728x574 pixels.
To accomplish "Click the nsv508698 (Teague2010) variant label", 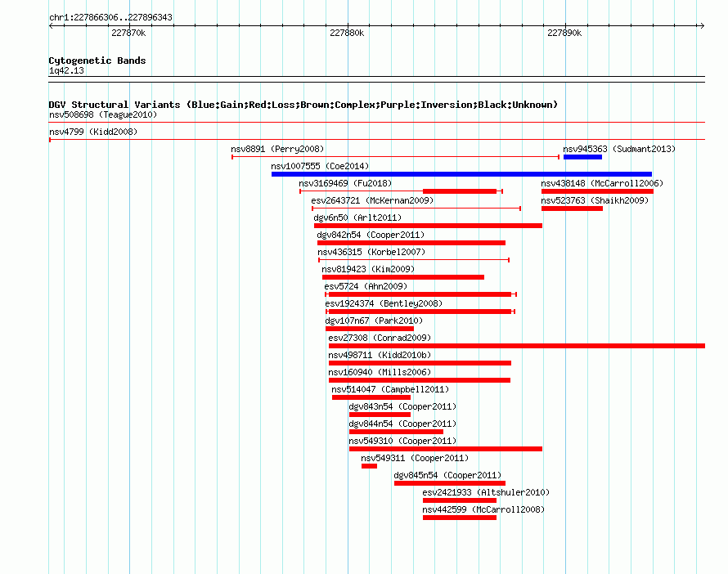I will click(103, 114).
